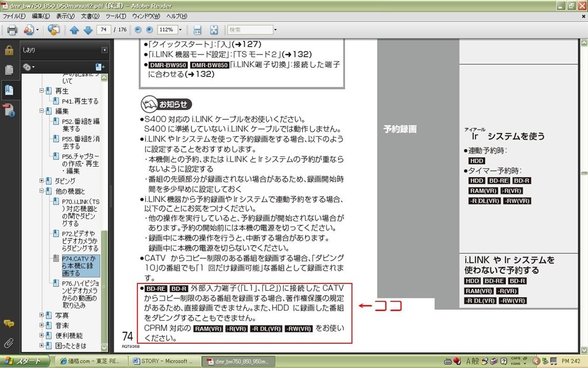Open the Comments panel icon
Image resolution: width=588 pixels, height=368 pixels.
tap(9, 323)
